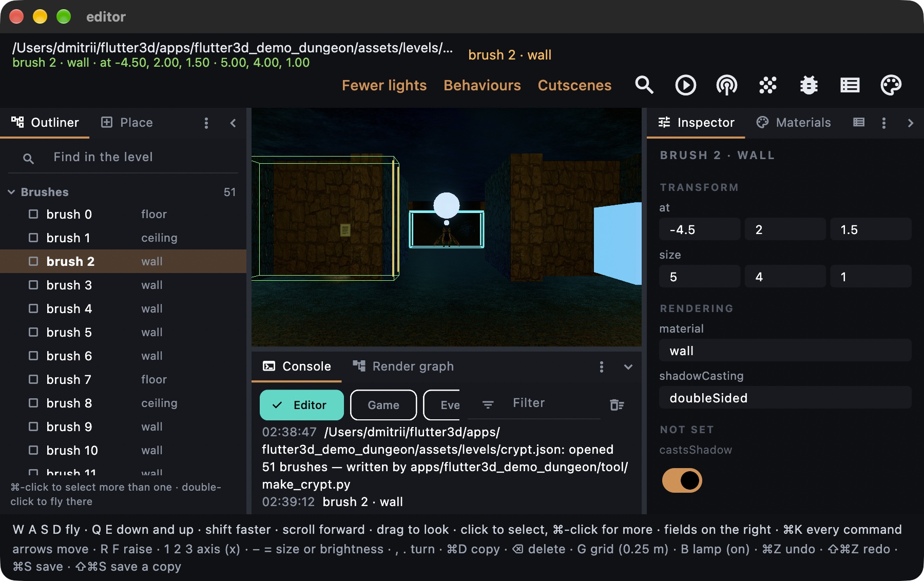The image size is (924, 581).
Task: Open Inspector panel's three-dot menu
Action: click(883, 123)
